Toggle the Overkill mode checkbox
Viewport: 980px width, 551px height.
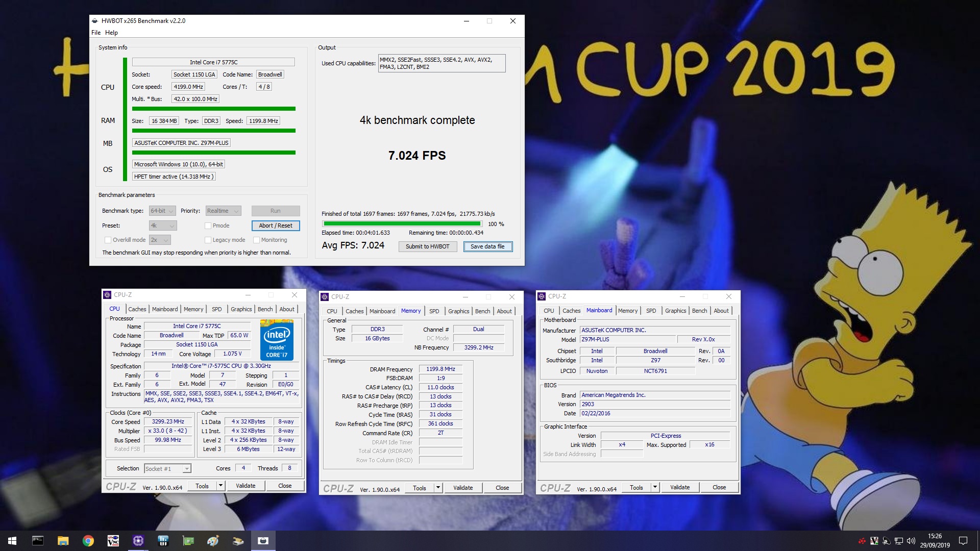108,240
